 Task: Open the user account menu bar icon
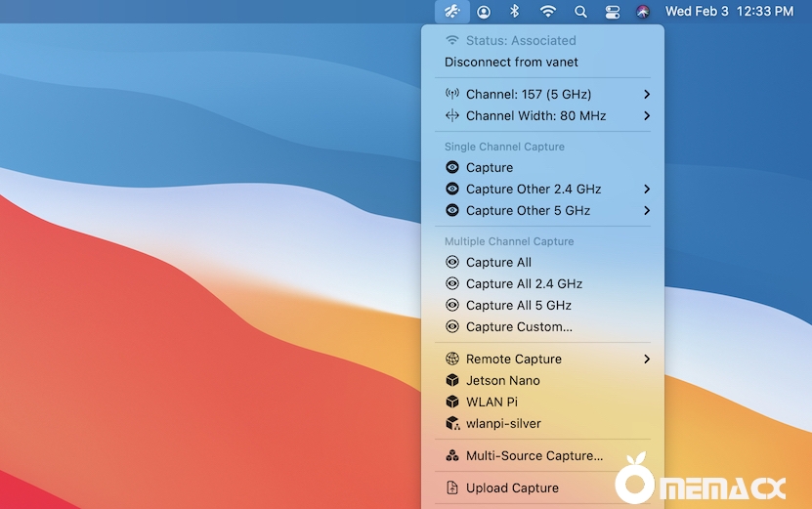click(484, 12)
